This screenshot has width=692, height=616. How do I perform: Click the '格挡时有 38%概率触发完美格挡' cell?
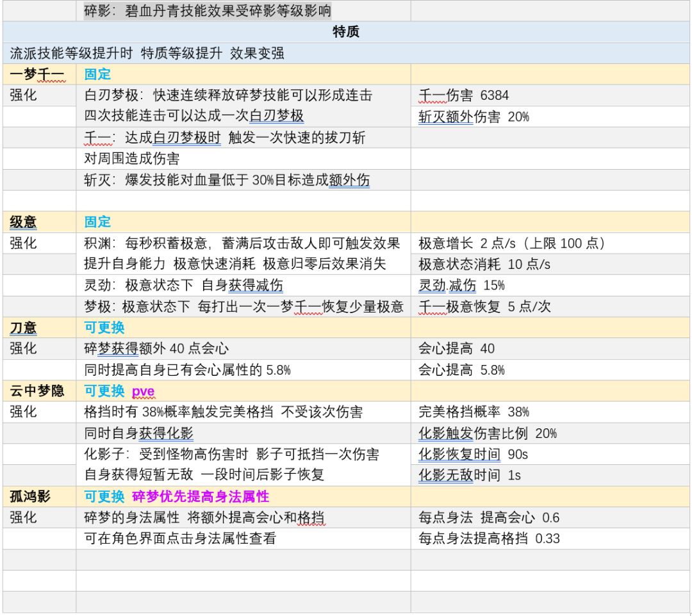coord(243,412)
